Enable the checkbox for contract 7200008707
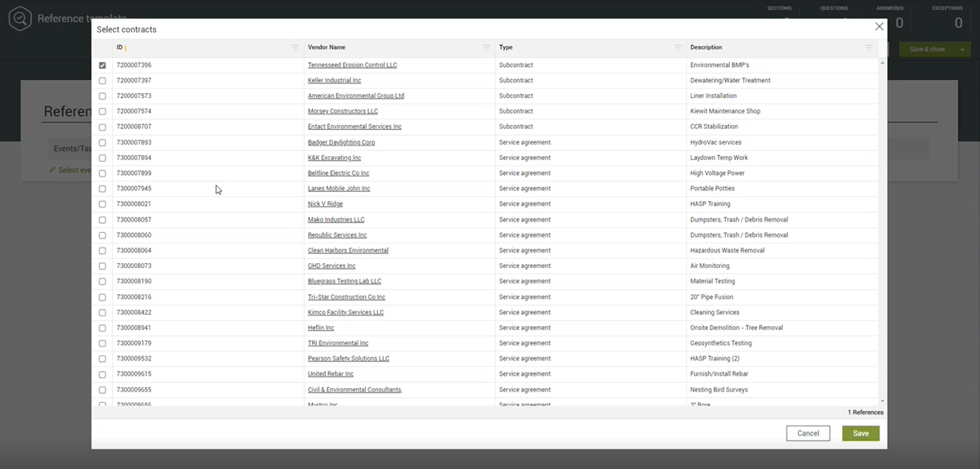Image resolution: width=980 pixels, height=469 pixels. (102, 127)
